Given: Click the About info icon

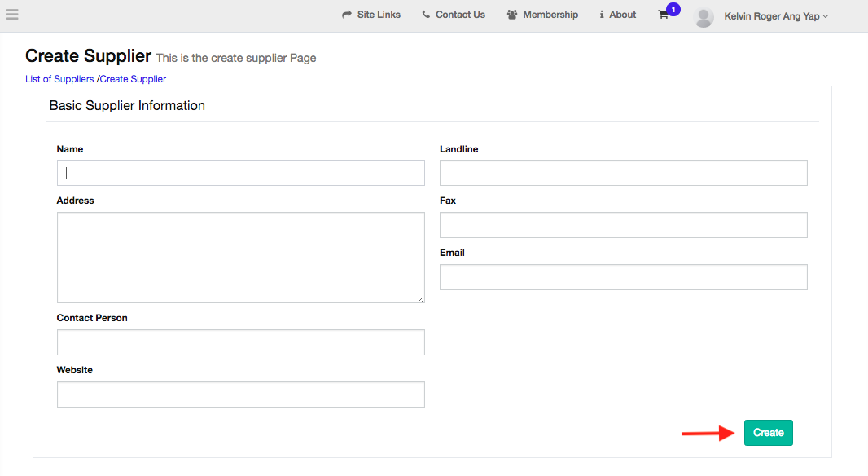Looking at the screenshot, I should 602,15.
